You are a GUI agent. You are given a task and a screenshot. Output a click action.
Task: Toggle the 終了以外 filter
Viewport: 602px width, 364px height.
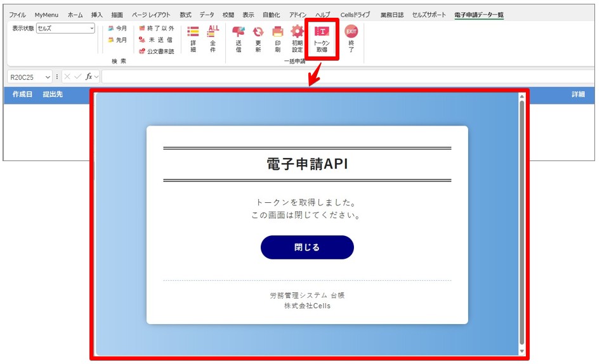[156, 29]
